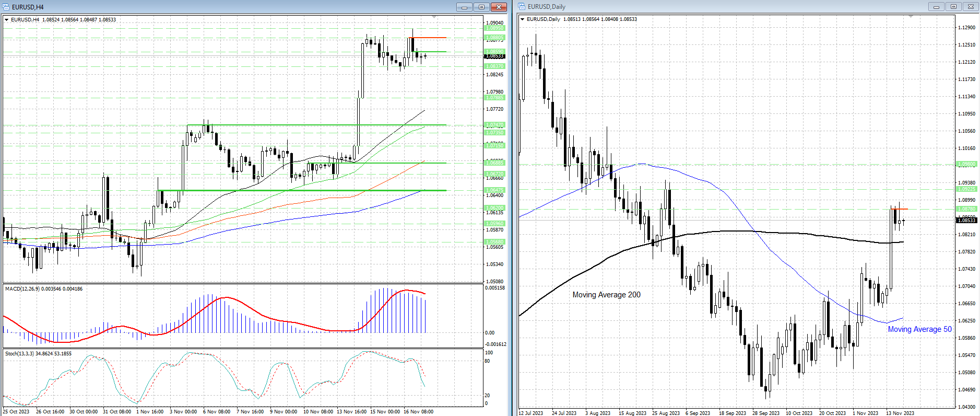Click the EURUSD,H4 window title bar
The width and height of the screenshot is (980, 416).
(x=209, y=7)
